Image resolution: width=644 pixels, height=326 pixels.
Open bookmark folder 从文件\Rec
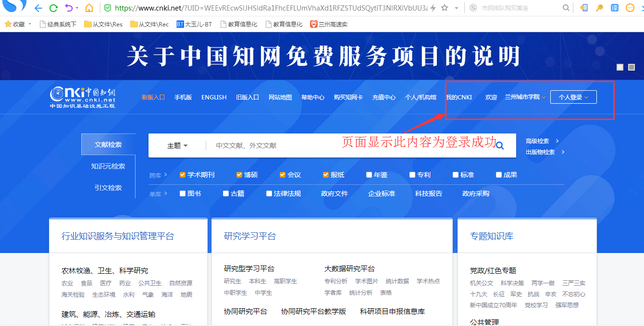149,24
